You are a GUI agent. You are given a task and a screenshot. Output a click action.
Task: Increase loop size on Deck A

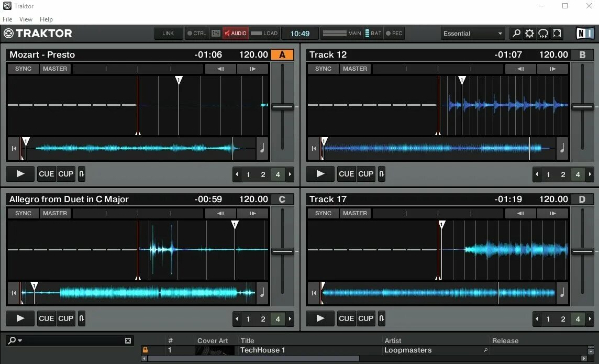(x=290, y=174)
